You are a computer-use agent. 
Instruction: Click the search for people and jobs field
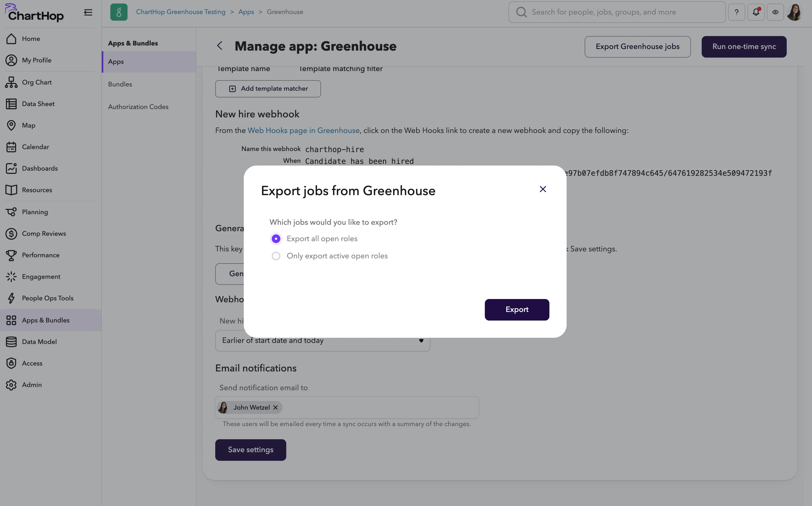pyautogui.click(x=617, y=12)
